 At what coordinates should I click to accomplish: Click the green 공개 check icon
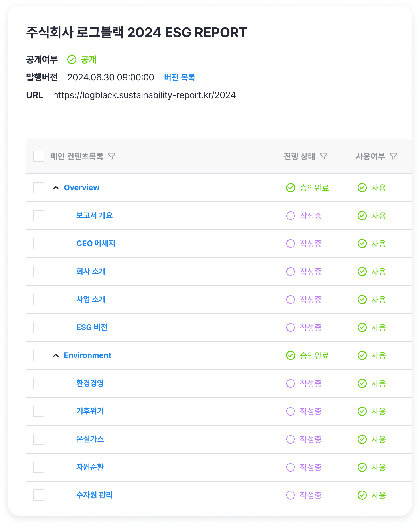coord(72,60)
